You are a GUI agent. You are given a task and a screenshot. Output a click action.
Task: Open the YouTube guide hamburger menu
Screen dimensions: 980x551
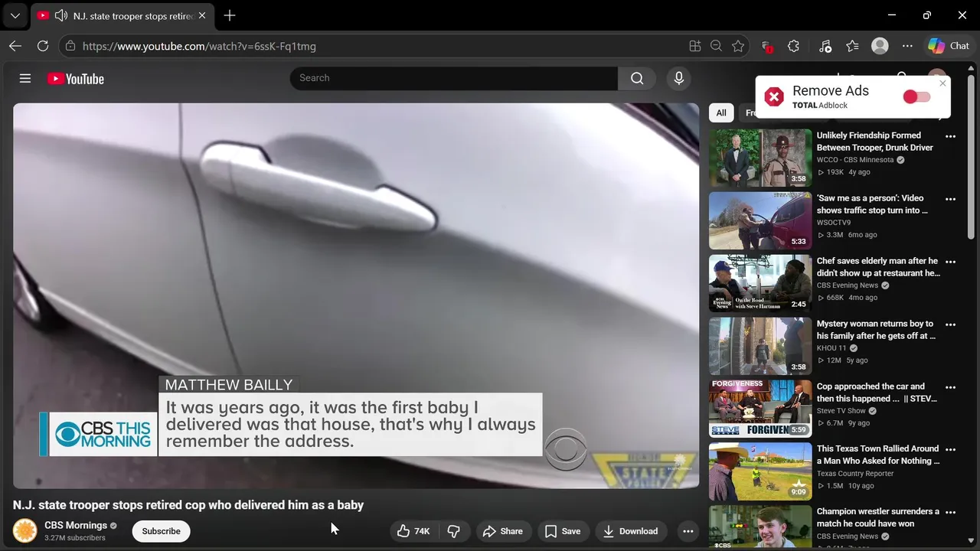point(25,78)
